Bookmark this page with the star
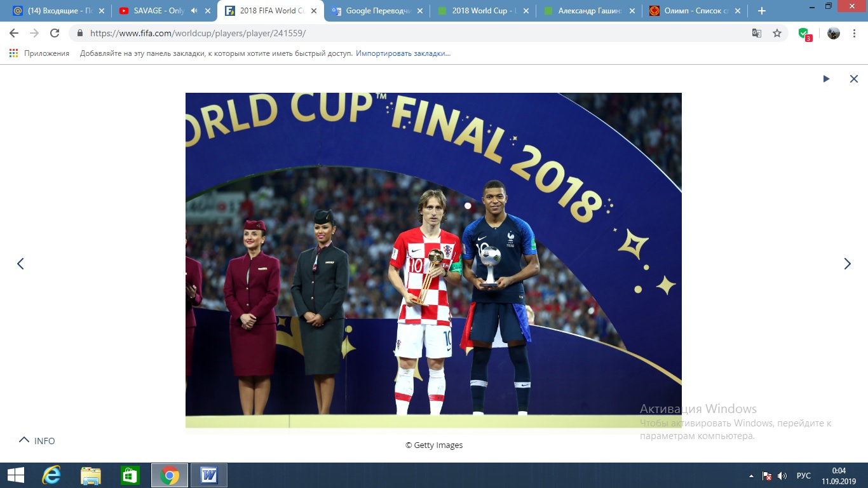Screen dimensions: 868x488 pyautogui.click(x=777, y=33)
